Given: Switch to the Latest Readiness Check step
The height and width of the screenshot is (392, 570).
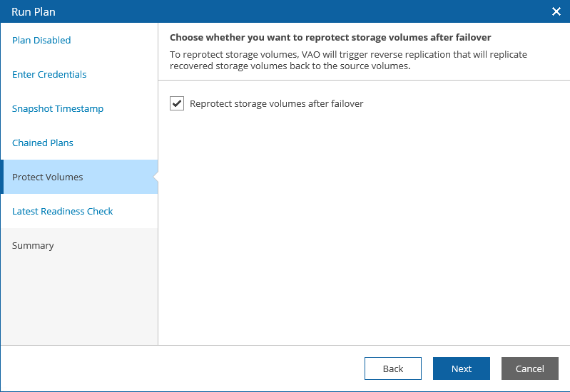Looking at the screenshot, I should pos(63,212).
